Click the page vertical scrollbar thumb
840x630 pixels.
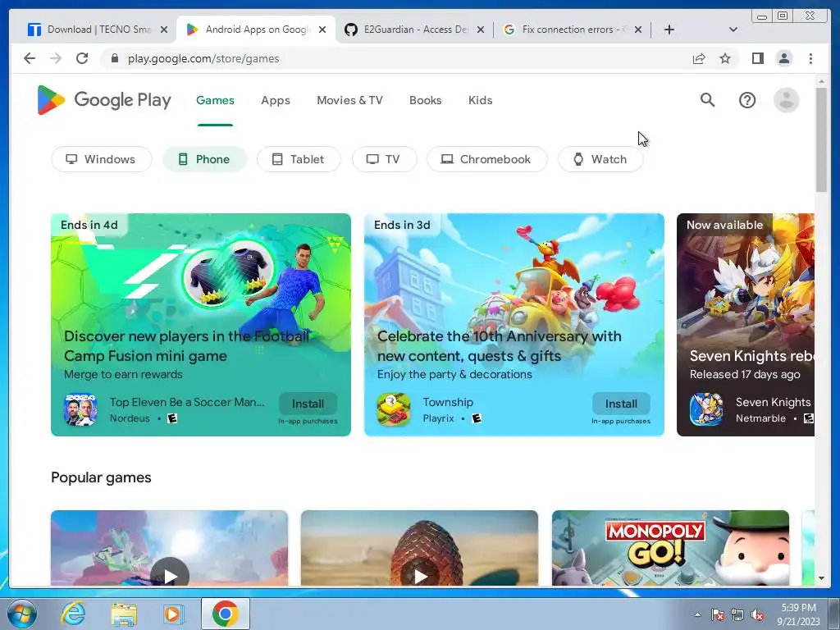click(x=821, y=139)
